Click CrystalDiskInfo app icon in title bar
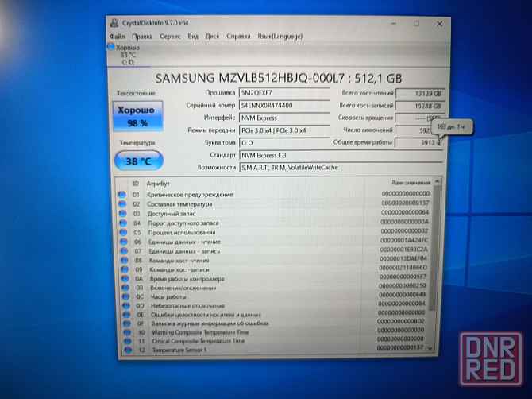 [x=113, y=23]
